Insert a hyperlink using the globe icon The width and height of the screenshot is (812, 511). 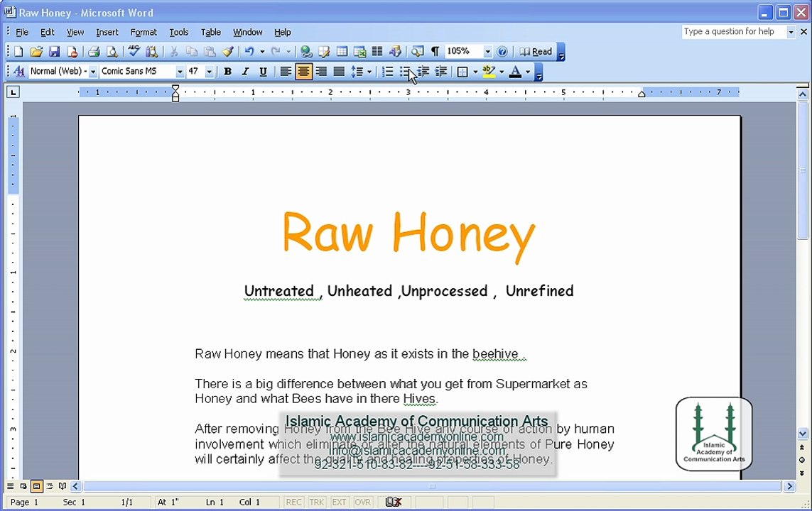[x=306, y=52]
